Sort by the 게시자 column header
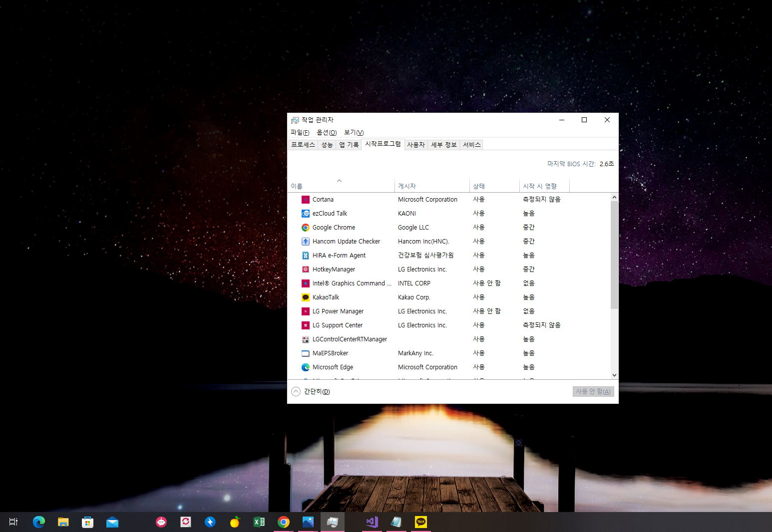 point(432,185)
